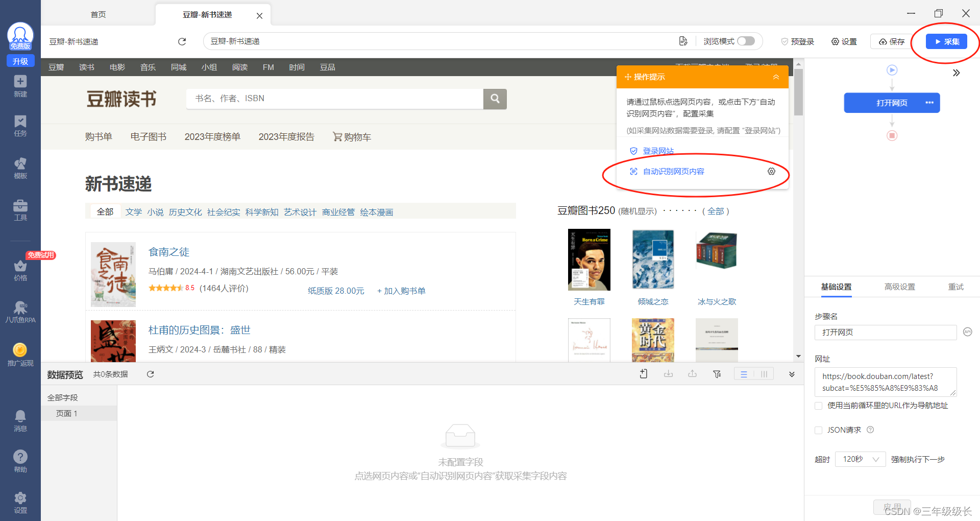The height and width of the screenshot is (521, 980).
Task: Click the user avatar icon
Action: click(20, 36)
